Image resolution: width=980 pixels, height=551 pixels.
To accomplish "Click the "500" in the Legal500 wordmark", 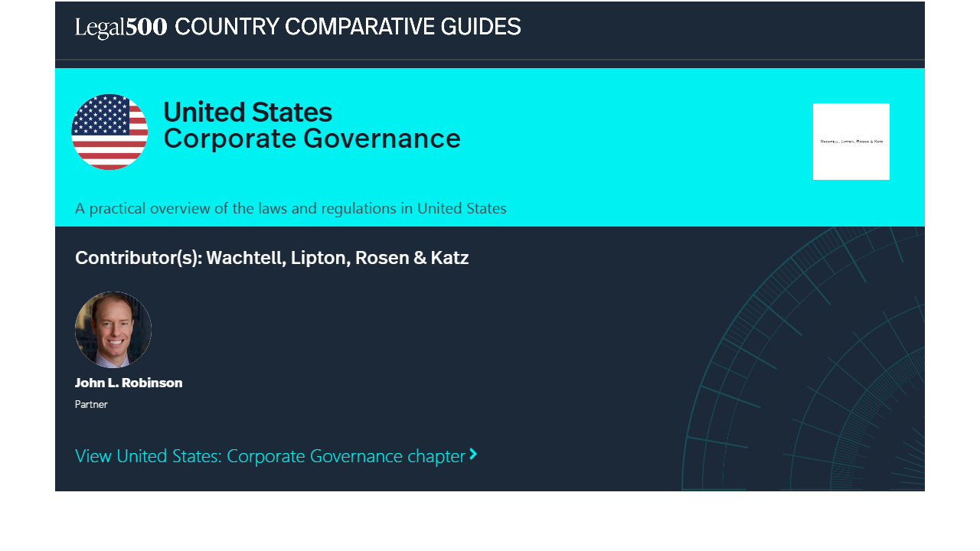I will tap(146, 28).
